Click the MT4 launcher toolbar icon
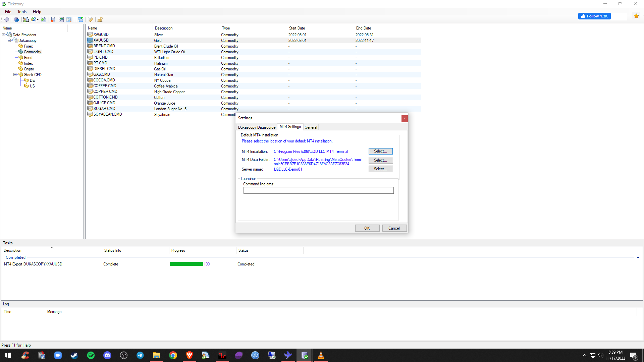 26,19
